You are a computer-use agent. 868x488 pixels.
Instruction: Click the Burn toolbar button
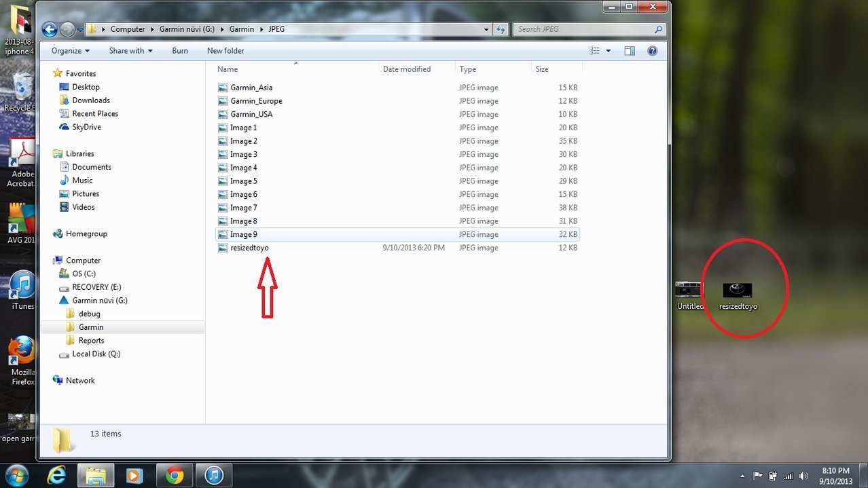click(x=180, y=51)
